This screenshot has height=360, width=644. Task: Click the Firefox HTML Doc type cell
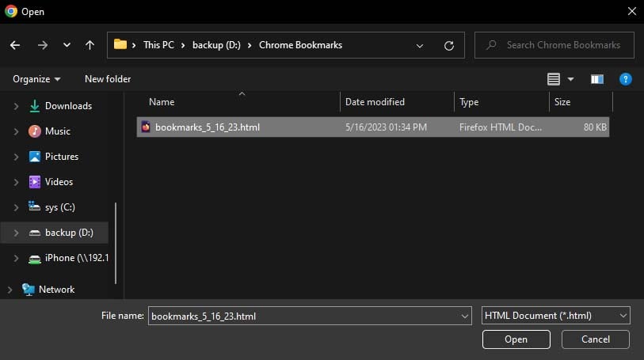(x=501, y=127)
